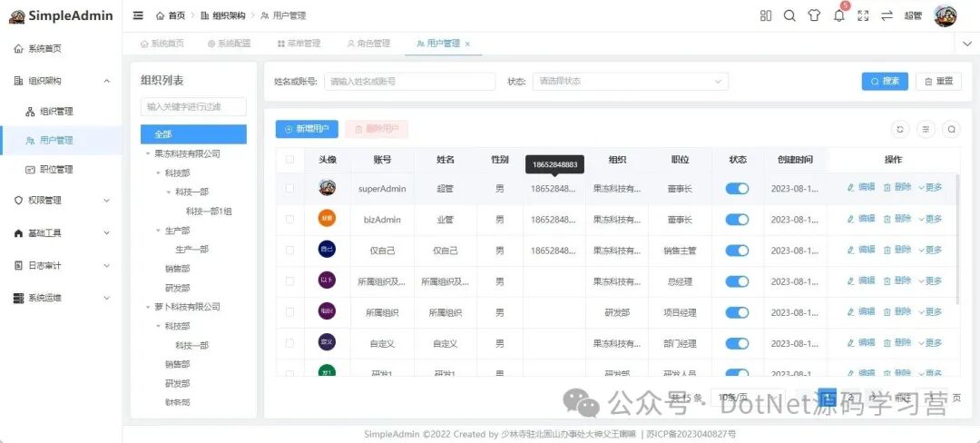Open 更多 dropdown for bizAdmin row
Image resolution: width=980 pixels, height=443 pixels.
930,219
